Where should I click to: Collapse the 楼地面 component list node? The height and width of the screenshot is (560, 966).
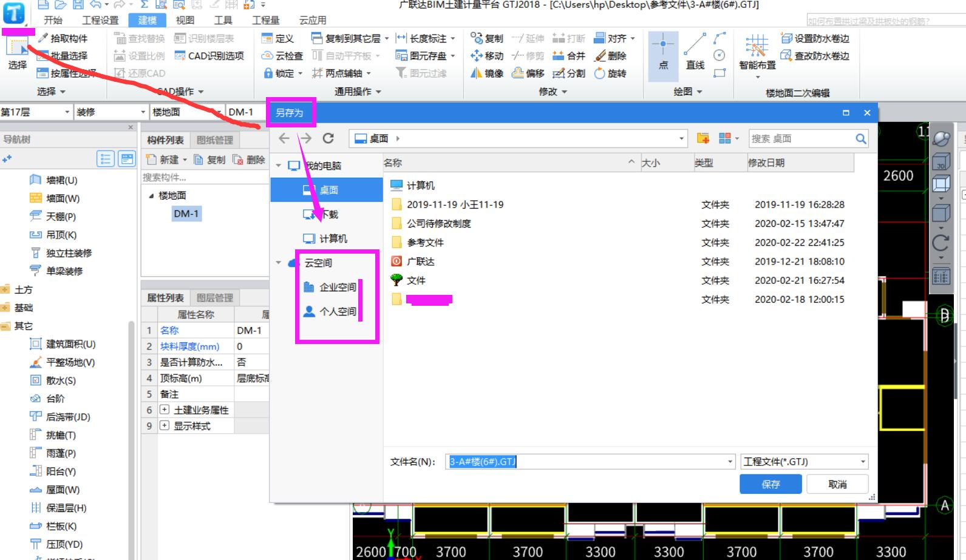[151, 195]
